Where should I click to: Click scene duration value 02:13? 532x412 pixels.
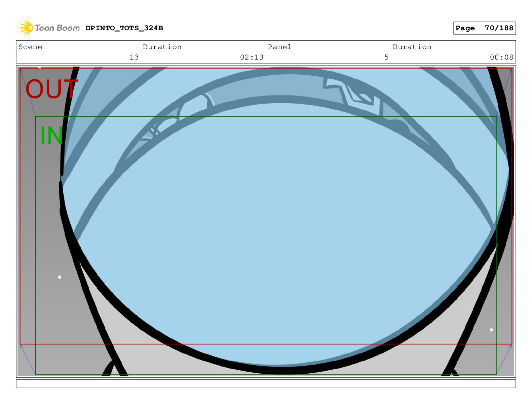(252, 57)
